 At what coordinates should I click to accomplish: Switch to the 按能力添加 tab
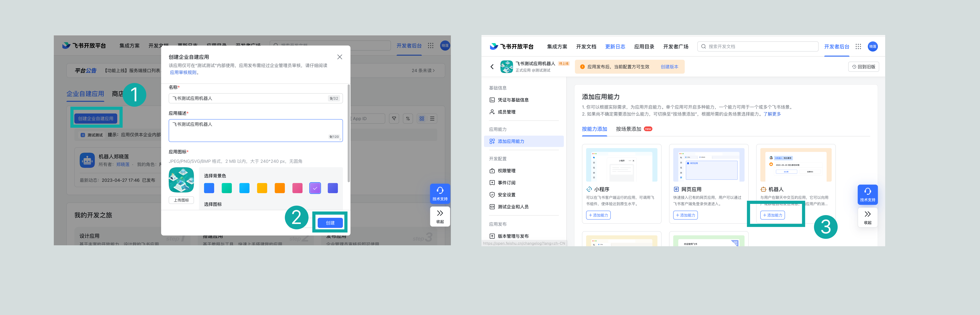coord(594,129)
